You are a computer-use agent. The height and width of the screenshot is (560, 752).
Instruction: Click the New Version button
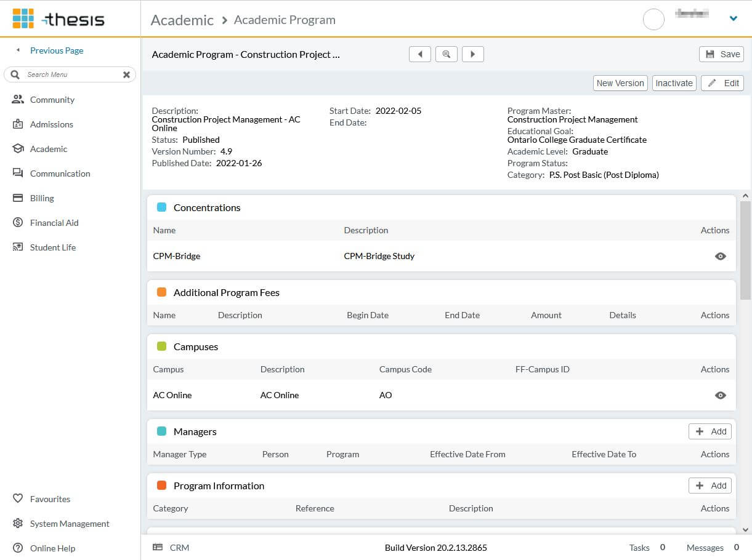pyautogui.click(x=620, y=83)
